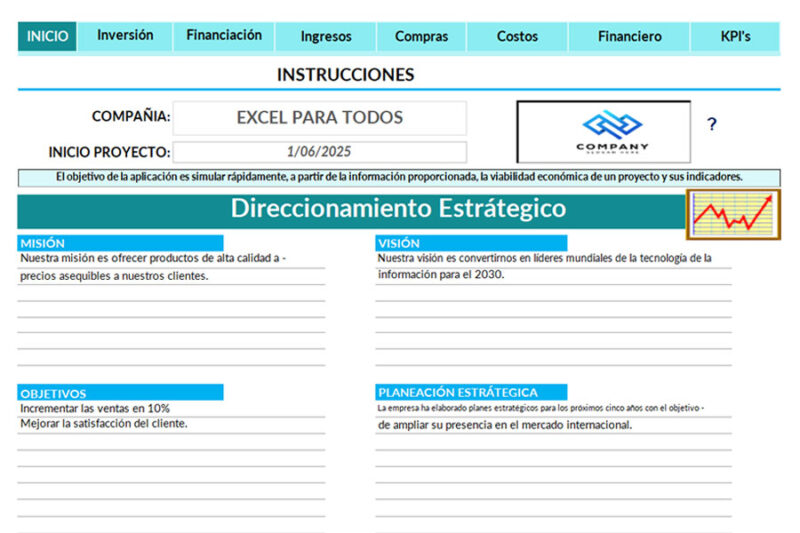Click the COMPAÑIA: label
The height and width of the screenshot is (533, 800).
tap(131, 117)
